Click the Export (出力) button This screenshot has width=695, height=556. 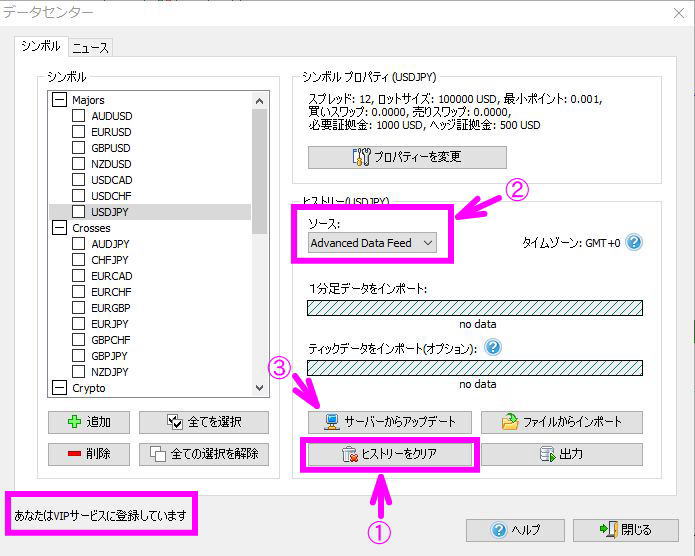click(x=562, y=454)
